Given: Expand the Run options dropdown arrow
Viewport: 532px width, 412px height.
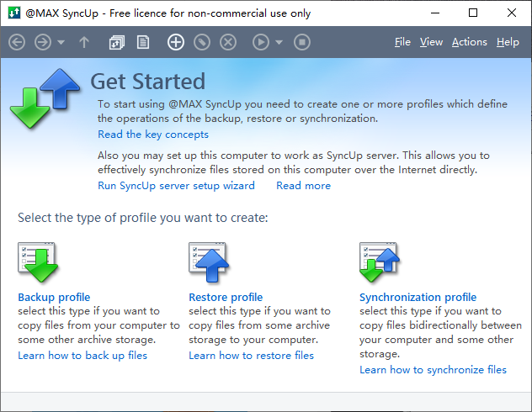Looking at the screenshot, I should point(279,42).
